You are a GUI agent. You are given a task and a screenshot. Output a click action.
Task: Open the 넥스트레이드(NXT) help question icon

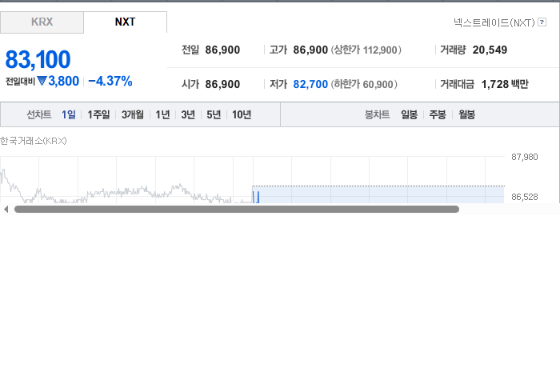coord(542,22)
